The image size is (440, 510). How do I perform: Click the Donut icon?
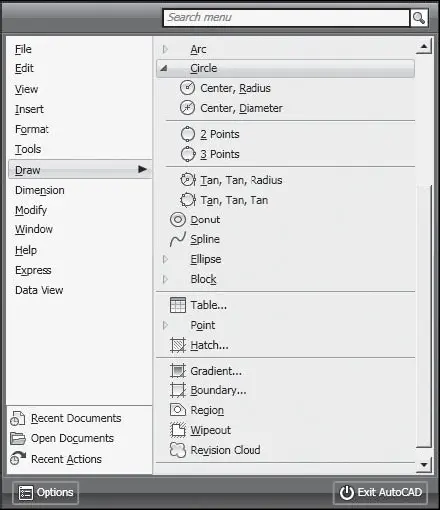point(178,220)
